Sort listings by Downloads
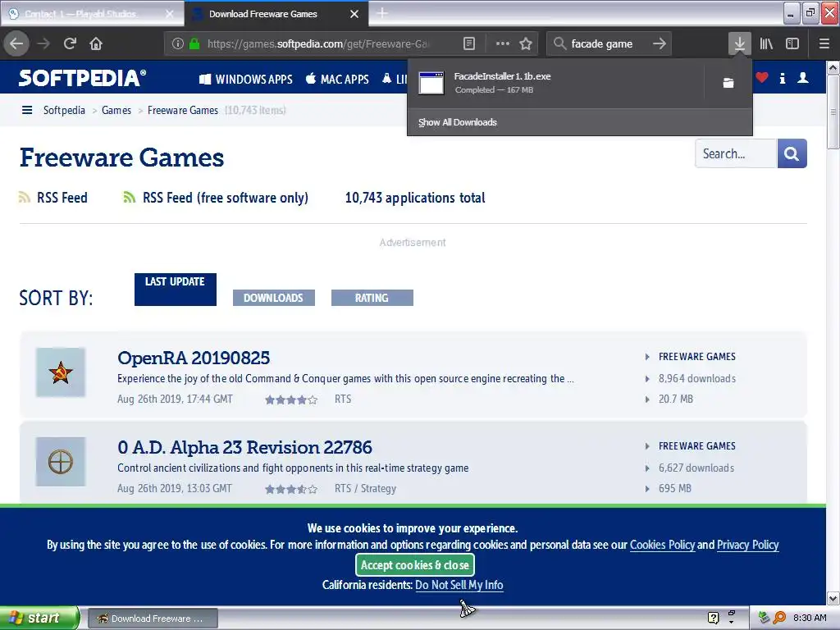840x630 pixels. tap(274, 298)
